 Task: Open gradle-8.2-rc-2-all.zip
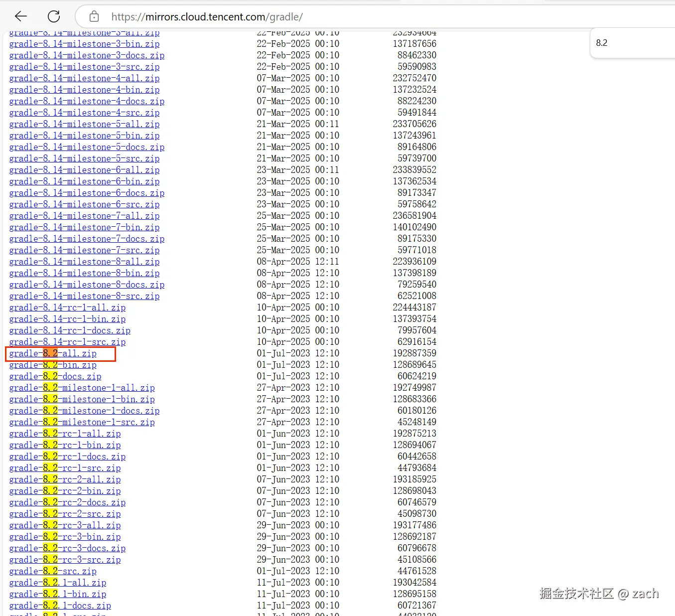tap(65, 479)
